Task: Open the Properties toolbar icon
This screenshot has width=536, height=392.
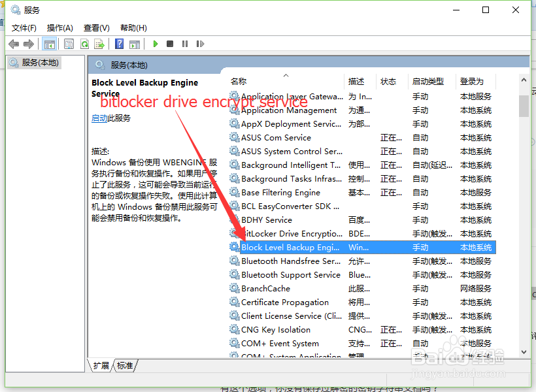Action: 69,44
